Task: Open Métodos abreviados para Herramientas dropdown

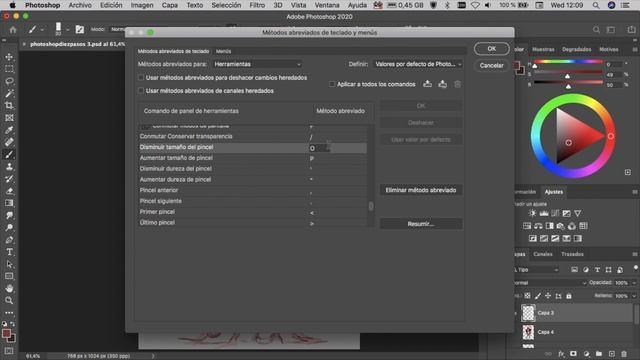Action: 257,64
